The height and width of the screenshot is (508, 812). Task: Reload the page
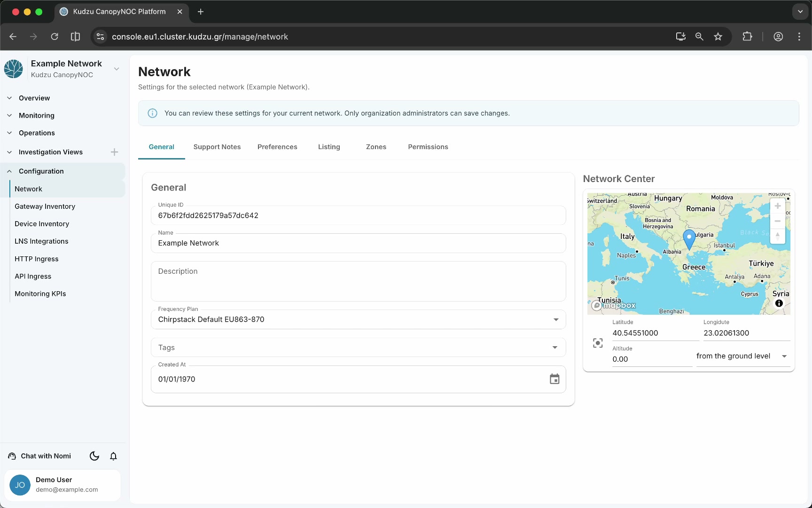coord(55,37)
